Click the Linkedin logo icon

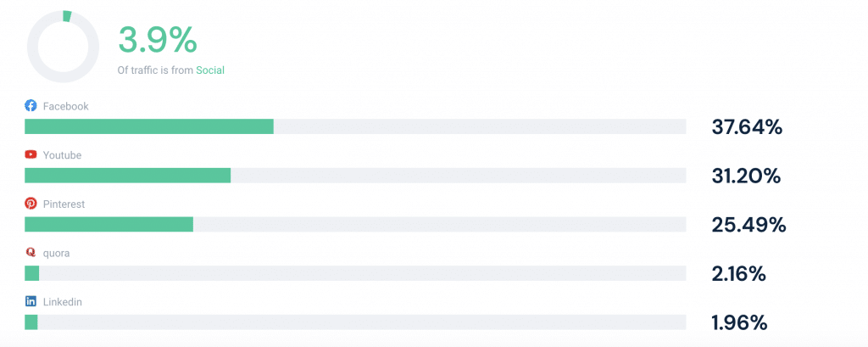pos(31,301)
